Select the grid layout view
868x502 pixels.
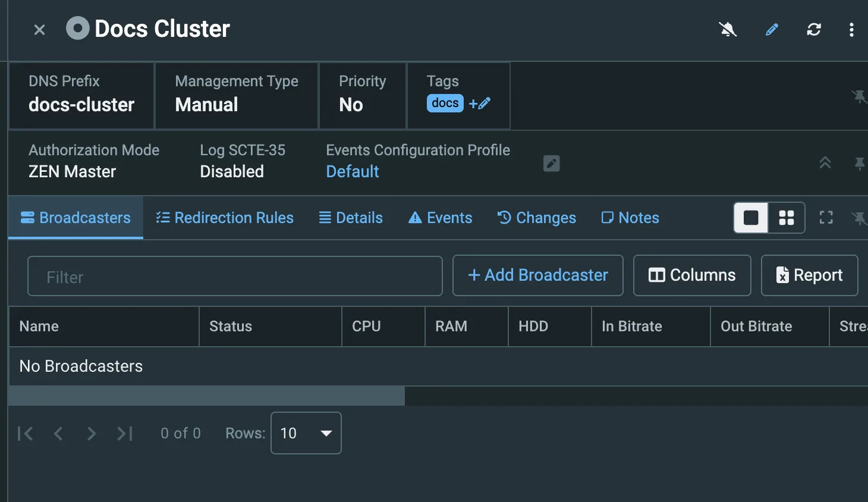click(x=787, y=218)
